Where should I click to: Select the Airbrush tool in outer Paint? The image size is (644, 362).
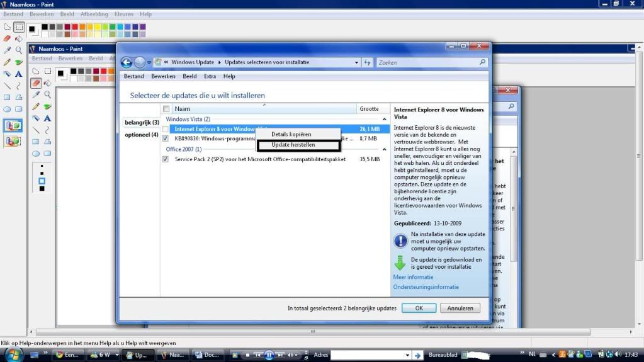(x=7, y=74)
